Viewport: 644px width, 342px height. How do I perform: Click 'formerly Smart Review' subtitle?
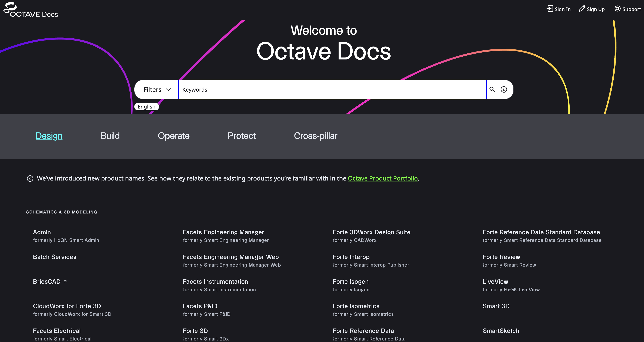pyautogui.click(x=509, y=265)
